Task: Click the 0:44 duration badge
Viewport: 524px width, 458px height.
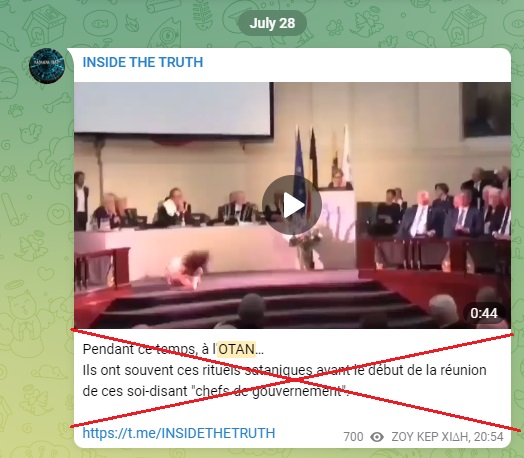Action: [x=484, y=313]
